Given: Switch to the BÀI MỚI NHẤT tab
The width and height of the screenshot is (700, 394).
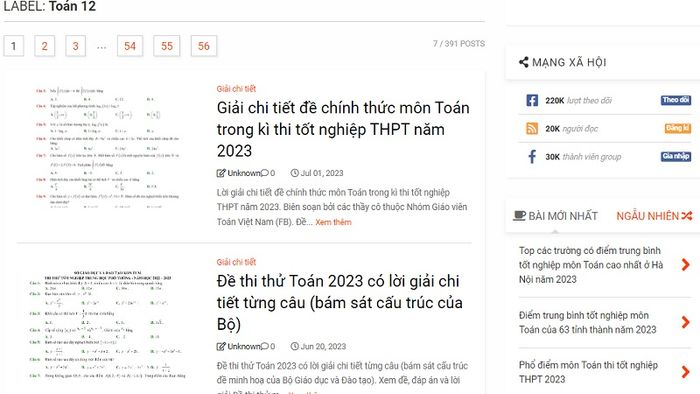Looking at the screenshot, I should pyautogui.click(x=555, y=216).
